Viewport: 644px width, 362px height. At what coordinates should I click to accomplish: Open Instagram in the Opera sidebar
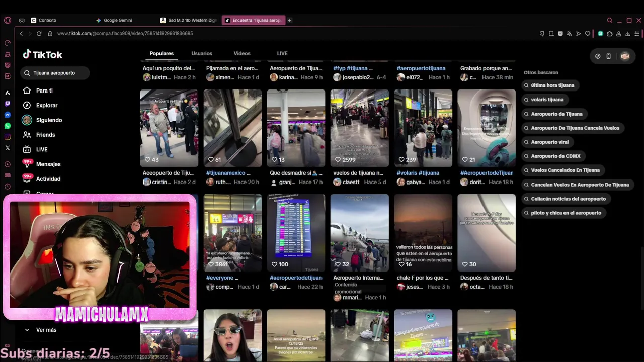pyautogui.click(x=8, y=137)
